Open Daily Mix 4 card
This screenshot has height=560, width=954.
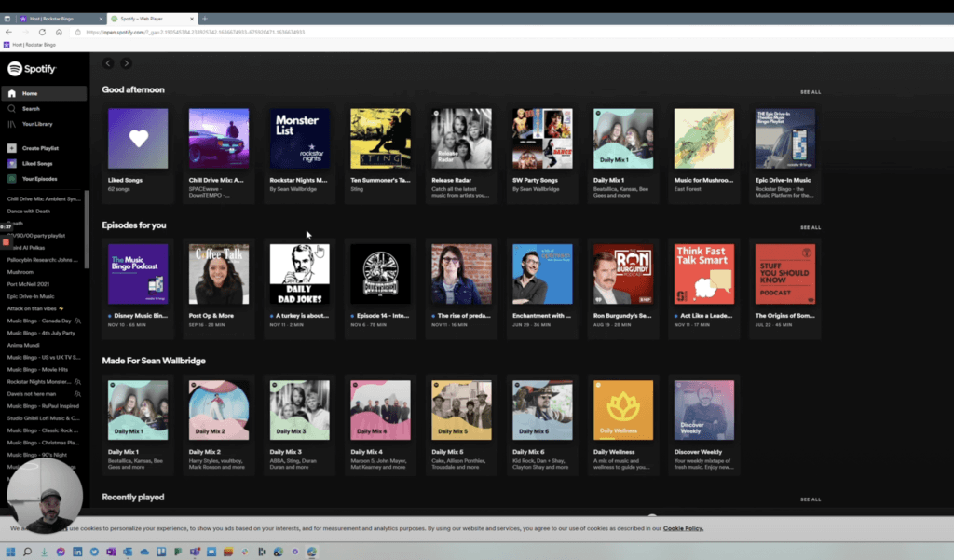pyautogui.click(x=380, y=425)
